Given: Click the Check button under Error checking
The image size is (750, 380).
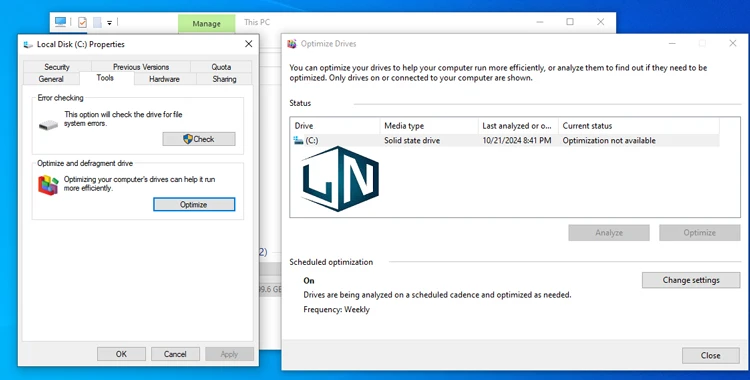Looking at the screenshot, I should click(199, 139).
